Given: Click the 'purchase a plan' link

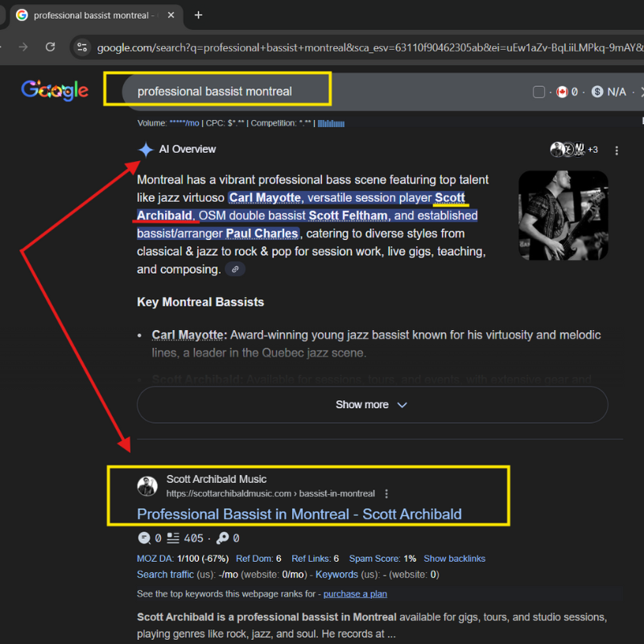Looking at the screenshot, I should tap(355, 594).
